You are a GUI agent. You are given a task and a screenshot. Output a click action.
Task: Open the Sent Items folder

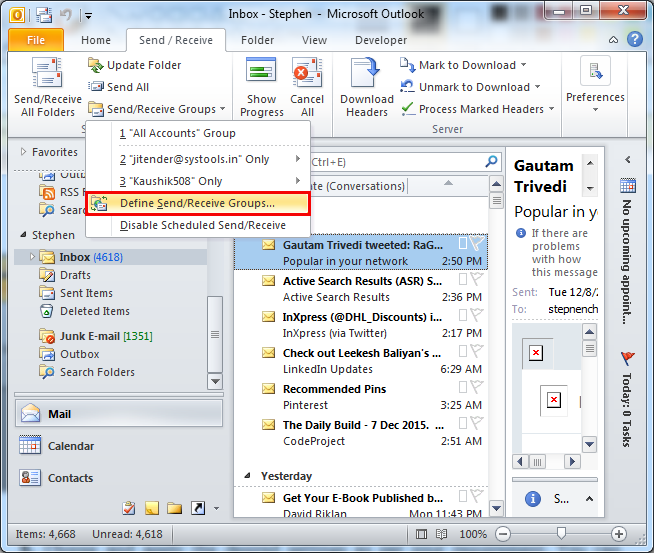pyautogui.click(x=76, y=293)
